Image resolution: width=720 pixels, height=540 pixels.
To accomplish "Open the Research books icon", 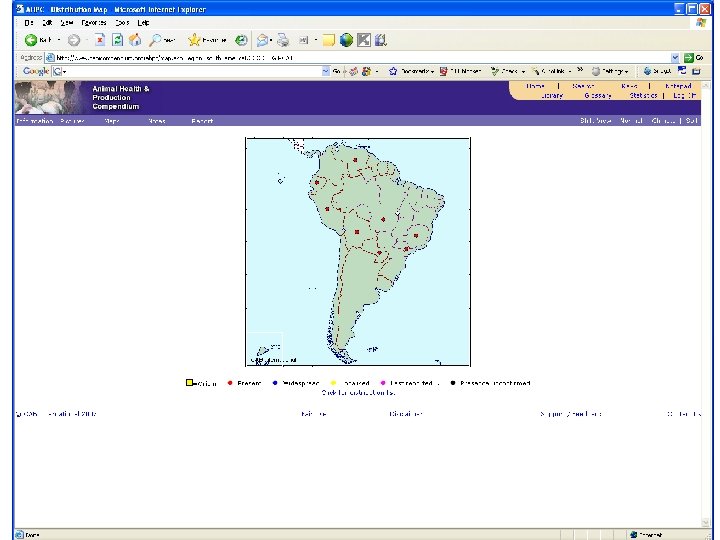I will (x=380, y=40).
